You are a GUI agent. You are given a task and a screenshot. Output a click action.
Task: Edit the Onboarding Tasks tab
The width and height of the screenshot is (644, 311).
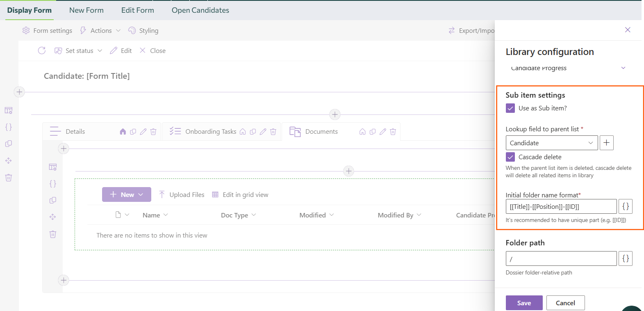click(263, 132)
